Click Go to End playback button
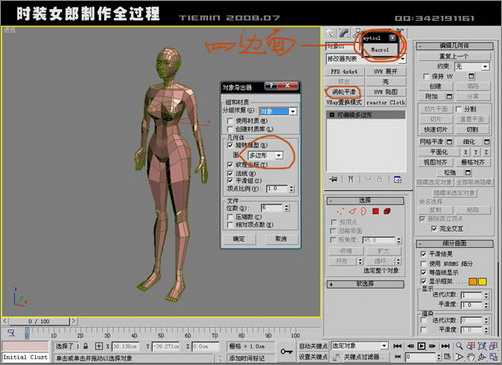 [445, 346]
